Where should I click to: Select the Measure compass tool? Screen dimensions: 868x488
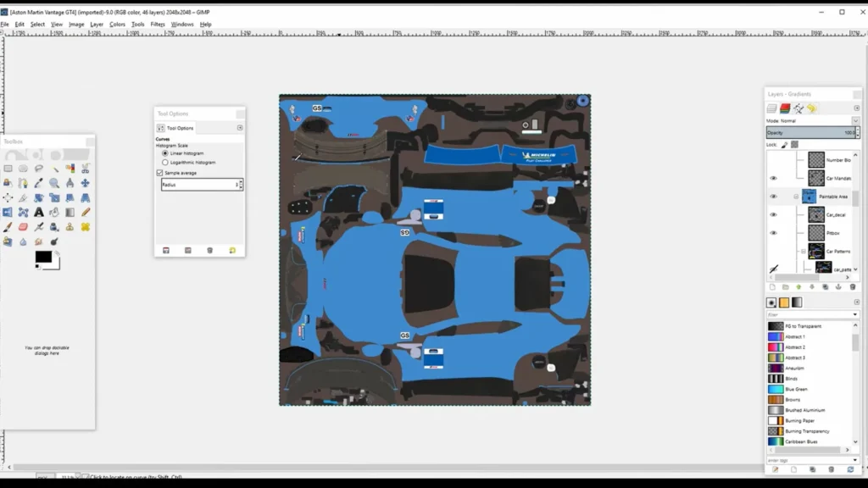(70, 183)
